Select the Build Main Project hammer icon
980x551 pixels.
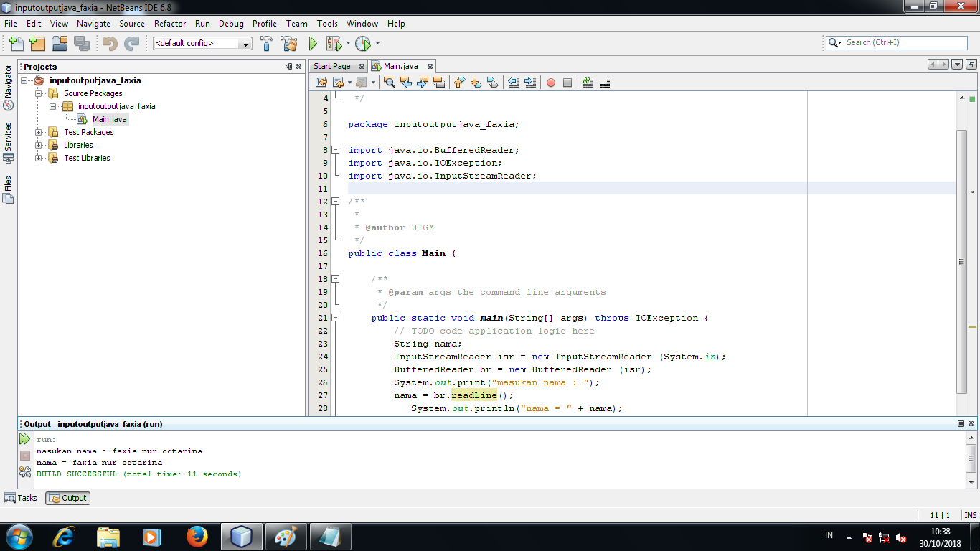(x=266, y=43)
